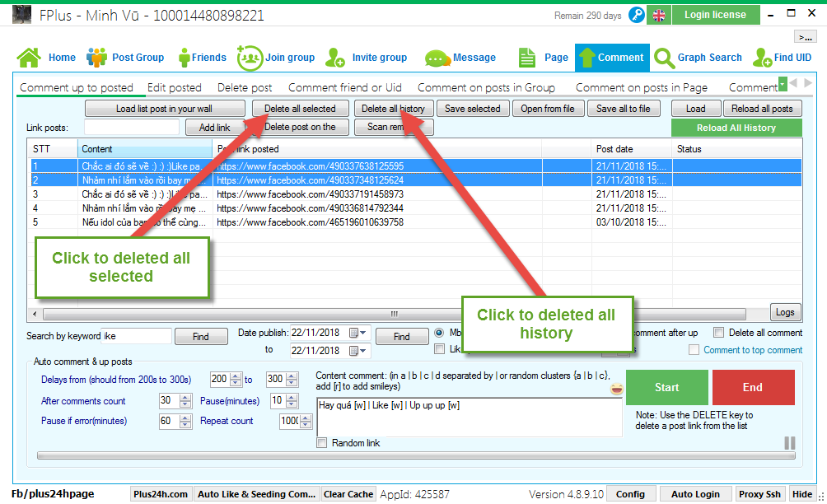The width and height of the screenshot is (827, 504).
Task: Open the Post Group section
Action: [125, 58]
